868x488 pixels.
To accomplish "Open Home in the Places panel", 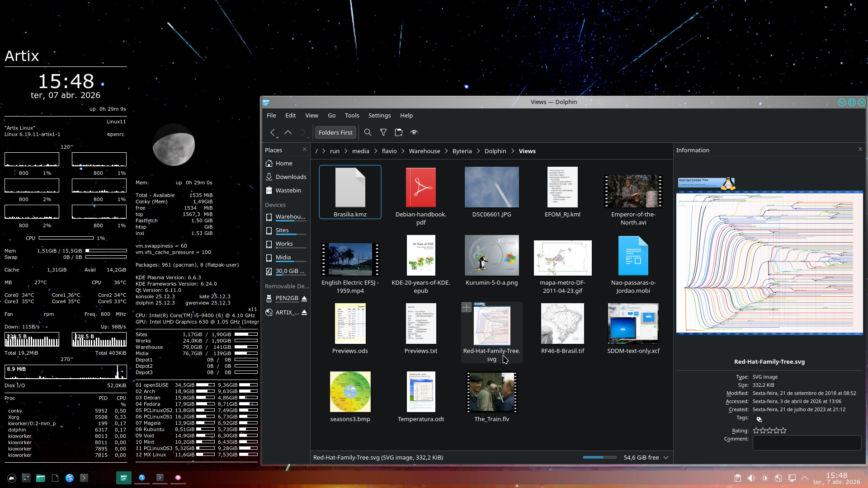I will coord(286,163).
